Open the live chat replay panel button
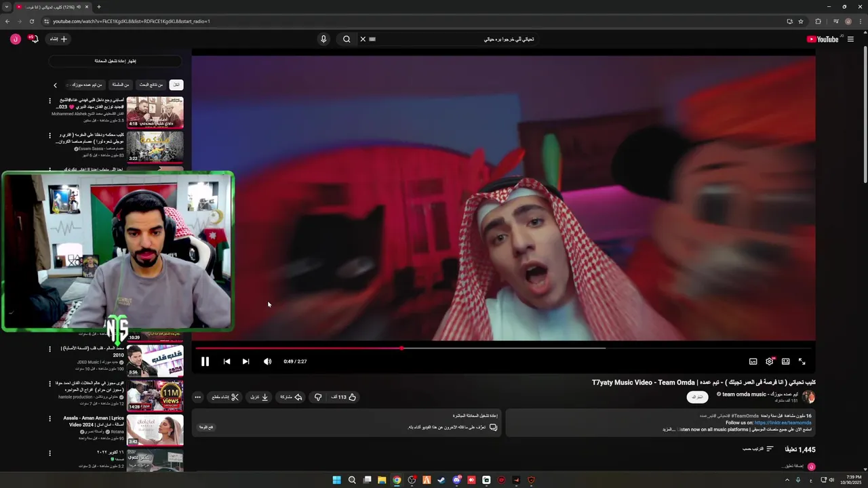 (205, 427)
